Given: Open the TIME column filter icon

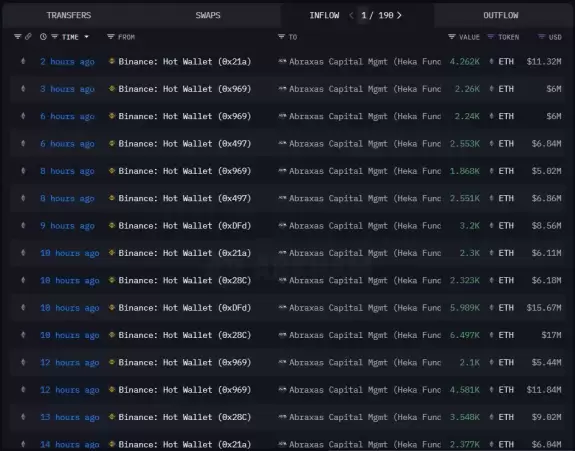Looking at the screenshot, I should [x=54, y=37].
